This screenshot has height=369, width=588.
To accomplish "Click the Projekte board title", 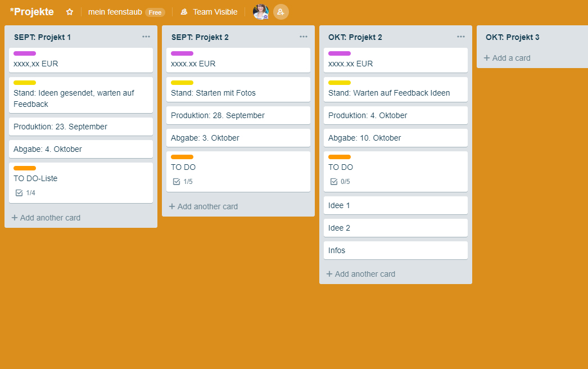I will 32,12.
